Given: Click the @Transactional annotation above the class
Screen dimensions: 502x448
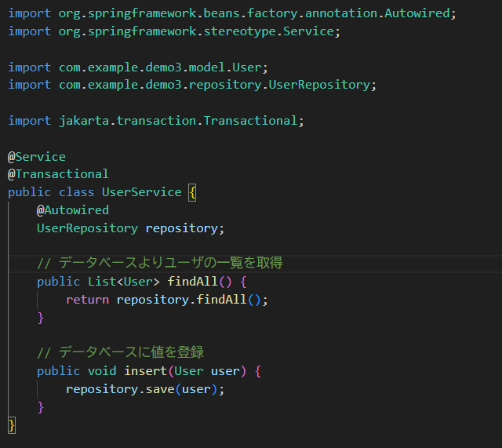Looking at the screenshot, I should tap(58, 174).
